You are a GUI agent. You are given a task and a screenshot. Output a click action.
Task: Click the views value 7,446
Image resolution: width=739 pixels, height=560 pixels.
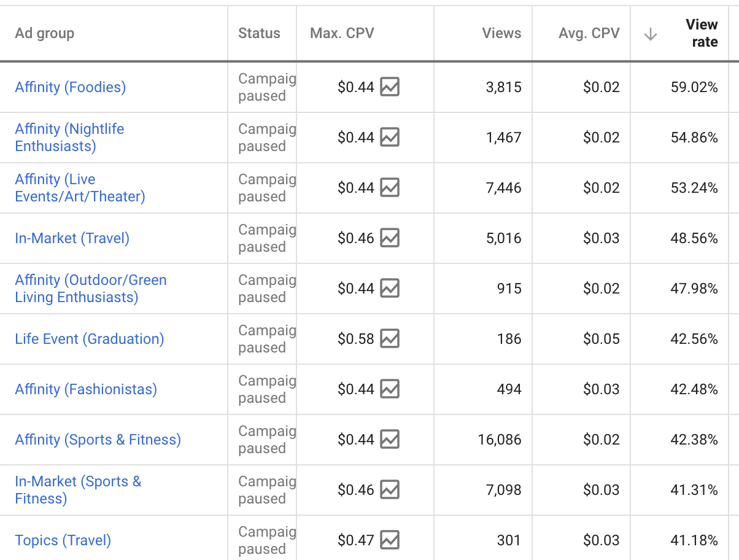504,188
